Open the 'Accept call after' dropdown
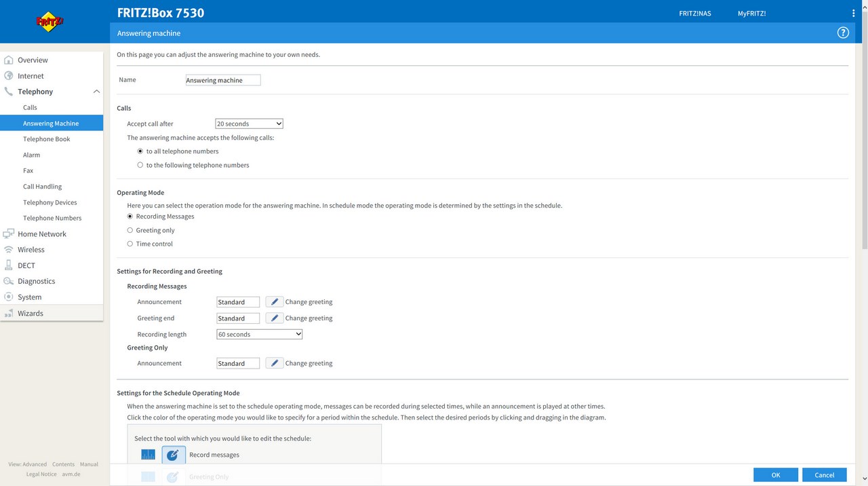The width and height of the screenshot is (868, 486). tap(249, 124)
